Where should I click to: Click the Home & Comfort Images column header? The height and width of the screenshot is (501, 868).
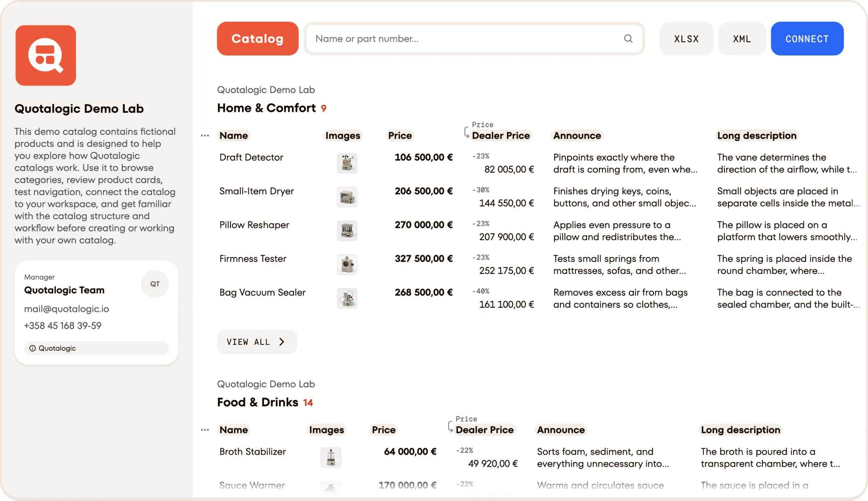pos(343,136)
